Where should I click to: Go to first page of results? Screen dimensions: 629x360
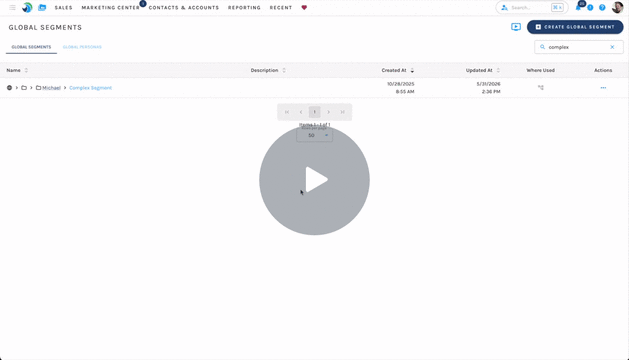click(x=287, y=112)
